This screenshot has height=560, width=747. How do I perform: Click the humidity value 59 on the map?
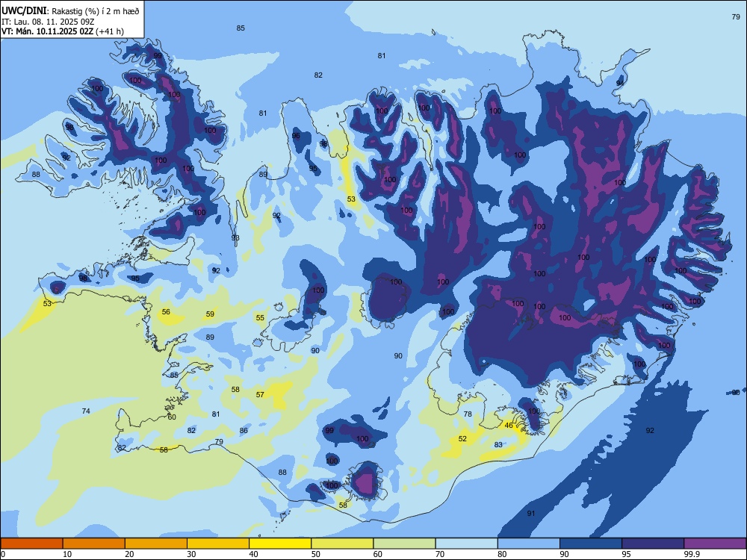[x=210, y=314]
